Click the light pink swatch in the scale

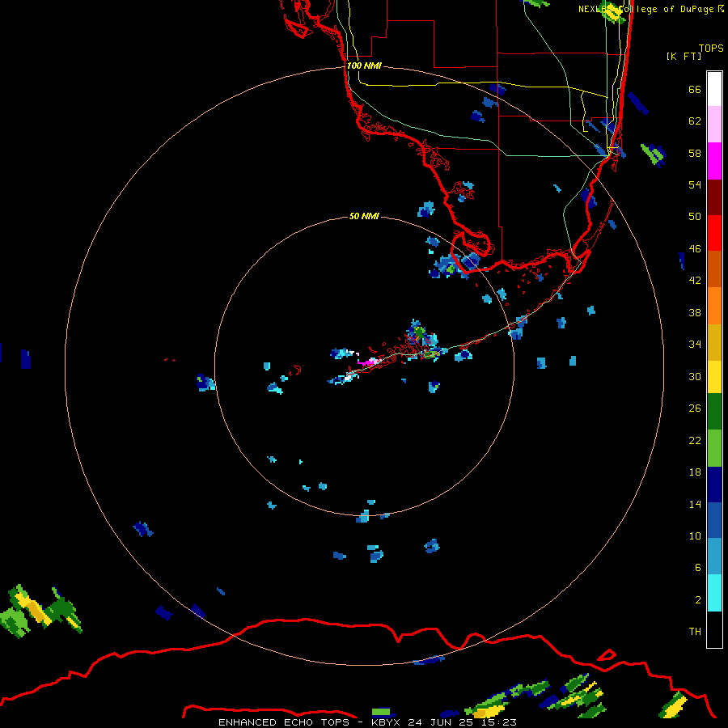point(714,124)
